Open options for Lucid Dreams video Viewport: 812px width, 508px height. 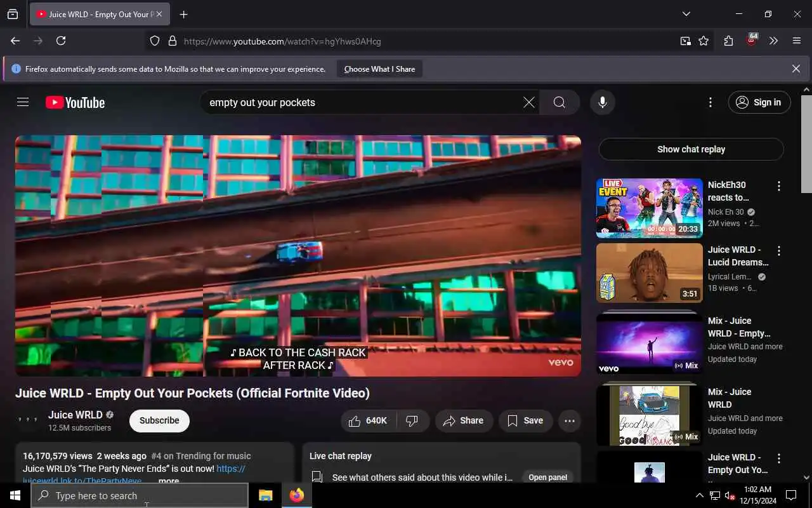tap(779, 251)
